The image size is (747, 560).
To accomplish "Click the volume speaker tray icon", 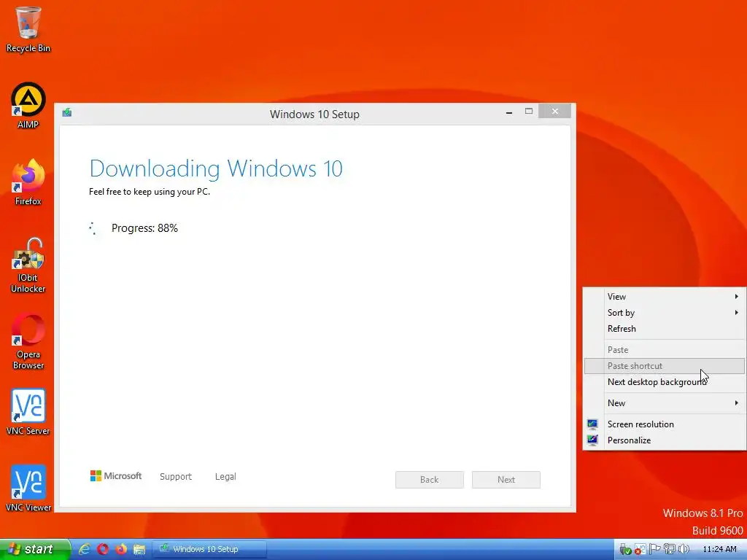I will click(x=684, y=549).
